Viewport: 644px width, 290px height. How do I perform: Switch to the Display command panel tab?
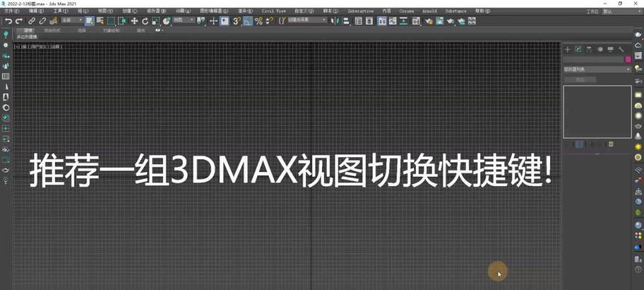[x=611, y=50]
